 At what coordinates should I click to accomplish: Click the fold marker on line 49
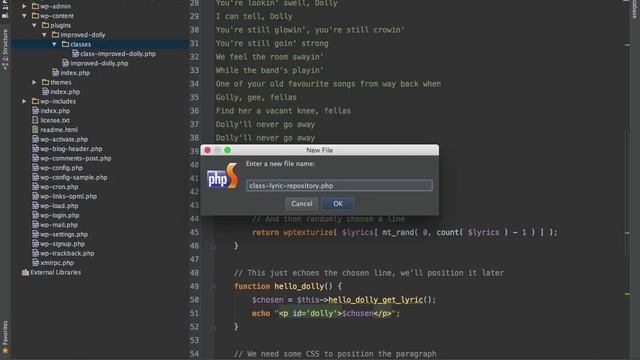click(213, 287)
